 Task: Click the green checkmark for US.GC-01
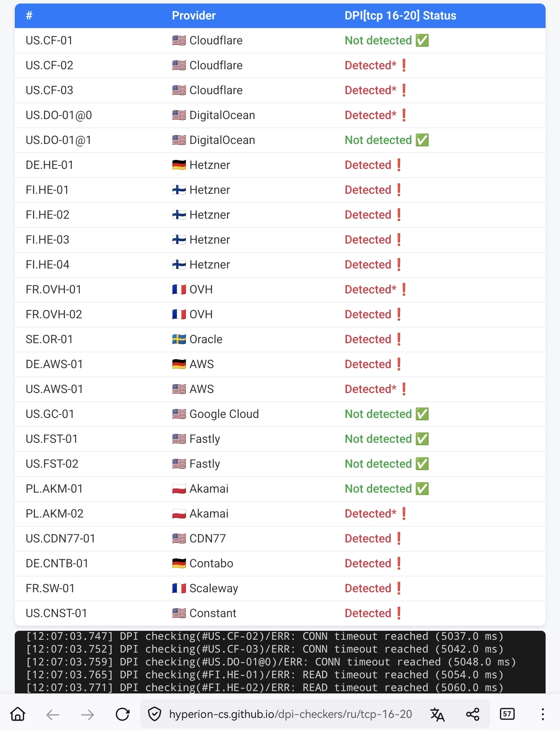[422, 414]
